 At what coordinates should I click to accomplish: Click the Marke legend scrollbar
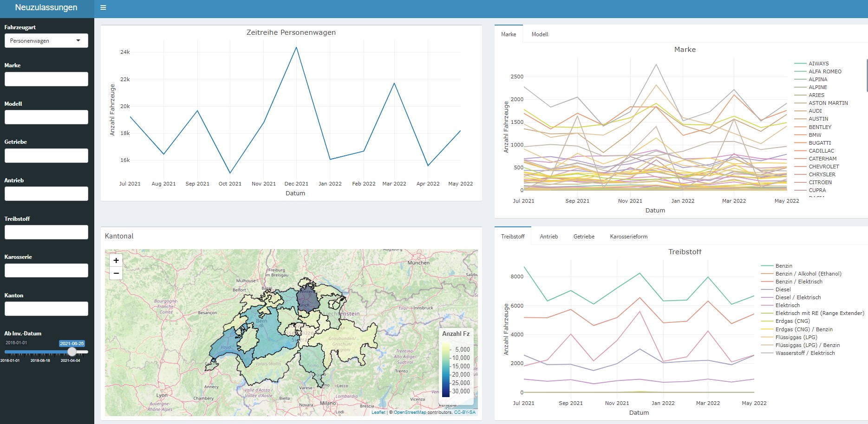[867, 75]
